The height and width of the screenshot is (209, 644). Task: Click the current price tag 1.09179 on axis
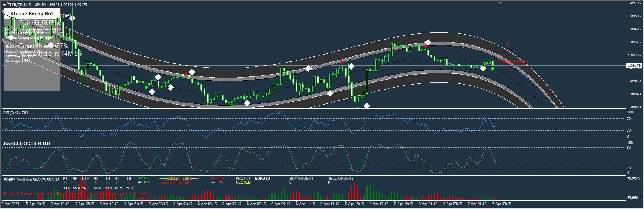point(634,66)
